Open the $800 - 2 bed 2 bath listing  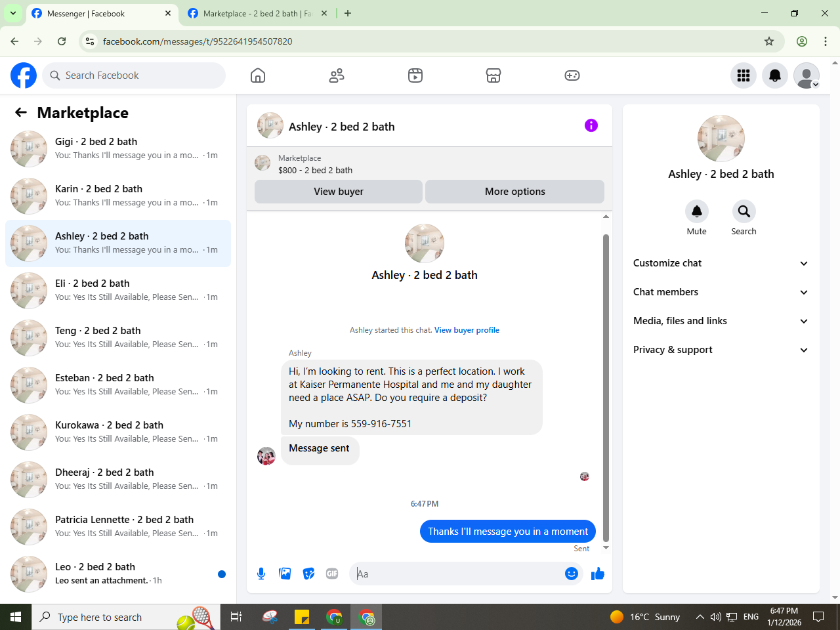point(315,170)
